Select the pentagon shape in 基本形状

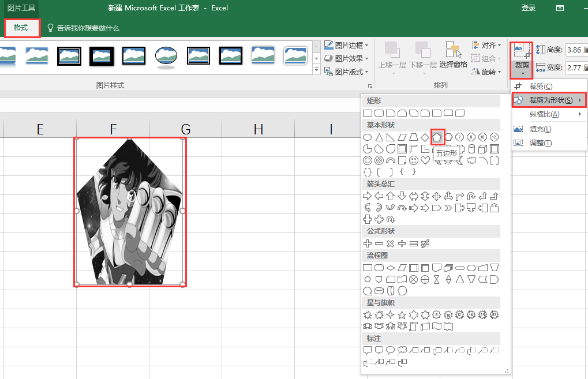(x=437, y=137)
